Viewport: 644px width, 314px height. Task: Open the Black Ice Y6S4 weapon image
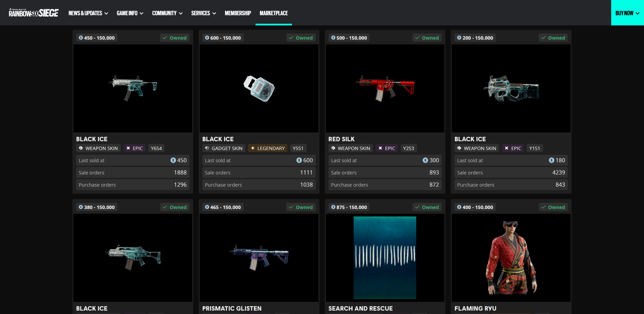point(133,88)
